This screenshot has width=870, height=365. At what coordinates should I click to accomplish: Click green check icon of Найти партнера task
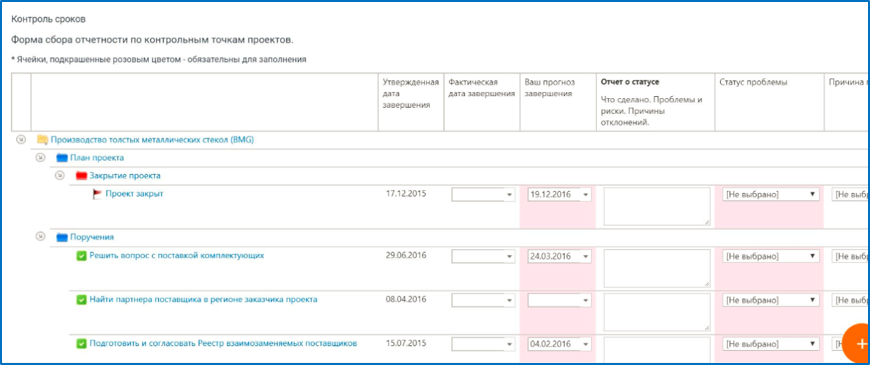click(81, 300)
